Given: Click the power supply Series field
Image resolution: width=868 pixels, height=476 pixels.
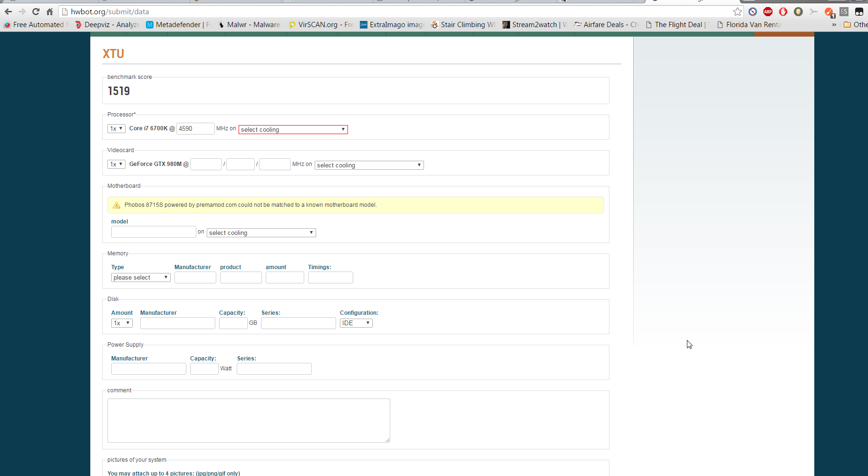Looking at the screenshot, I should [274, 369].
